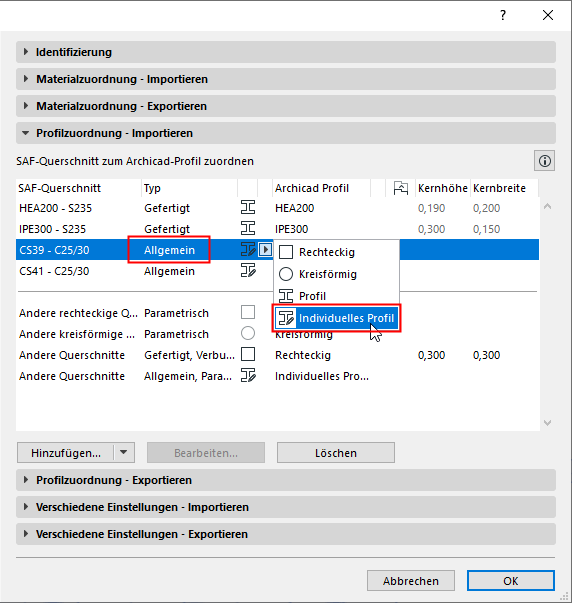Expand Materialzuordnung - Importieren panel

pos(286,79)
